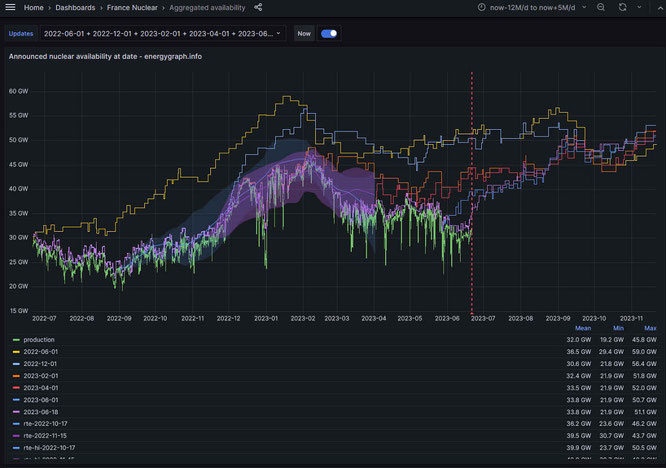666x468 pixels.
Task: Toggle rte-hi-2022-10-17 series in legend
Action: (49, 448)
